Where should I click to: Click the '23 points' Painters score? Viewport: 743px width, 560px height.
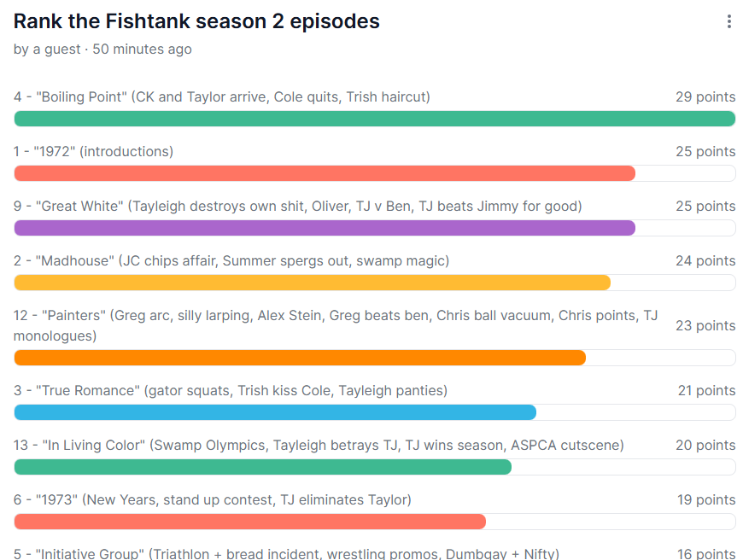point(705,326)
